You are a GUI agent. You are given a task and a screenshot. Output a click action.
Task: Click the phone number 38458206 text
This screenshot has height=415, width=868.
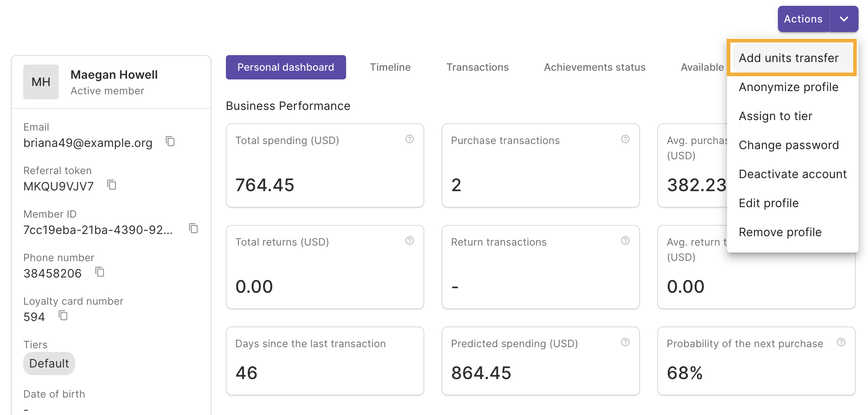click(53, 274)
